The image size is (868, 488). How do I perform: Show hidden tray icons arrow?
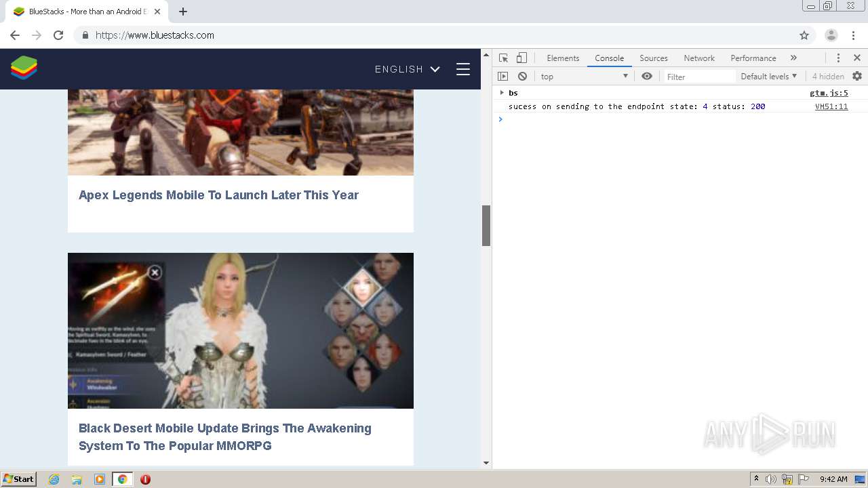tap(757, 479)
